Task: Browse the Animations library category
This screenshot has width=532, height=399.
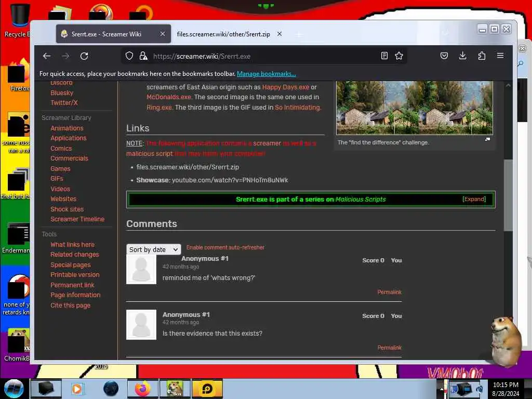Action: coord(67,128)
